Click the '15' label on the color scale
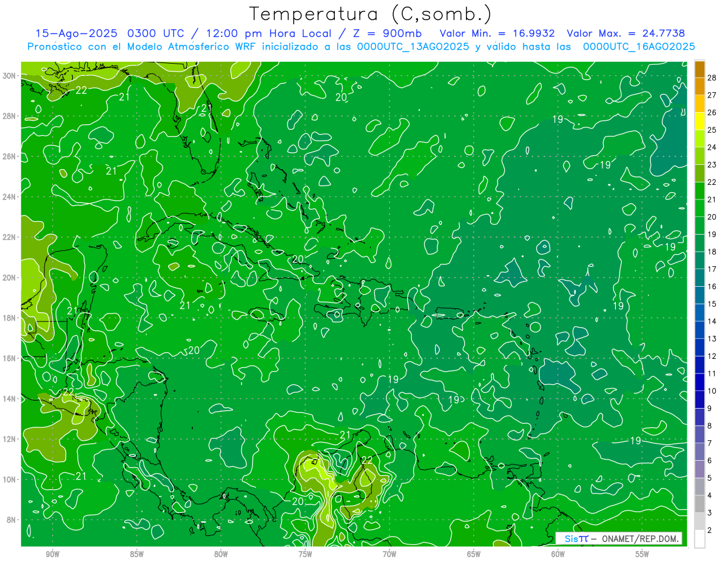Viewport: 728px width, 562px height. [x=712, y=304]
